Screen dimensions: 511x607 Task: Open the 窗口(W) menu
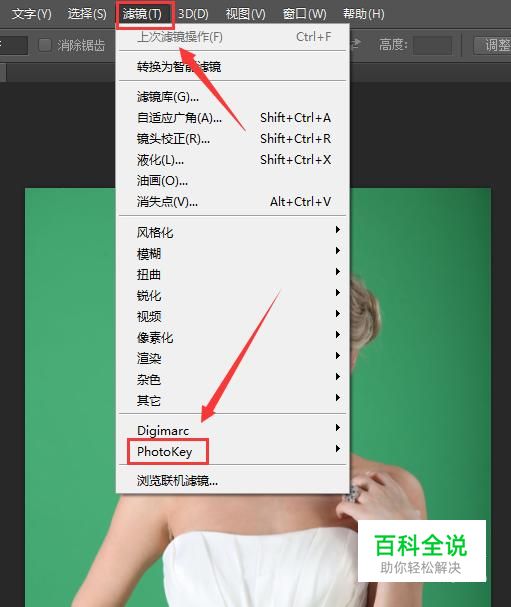click(x=304, y=14)
